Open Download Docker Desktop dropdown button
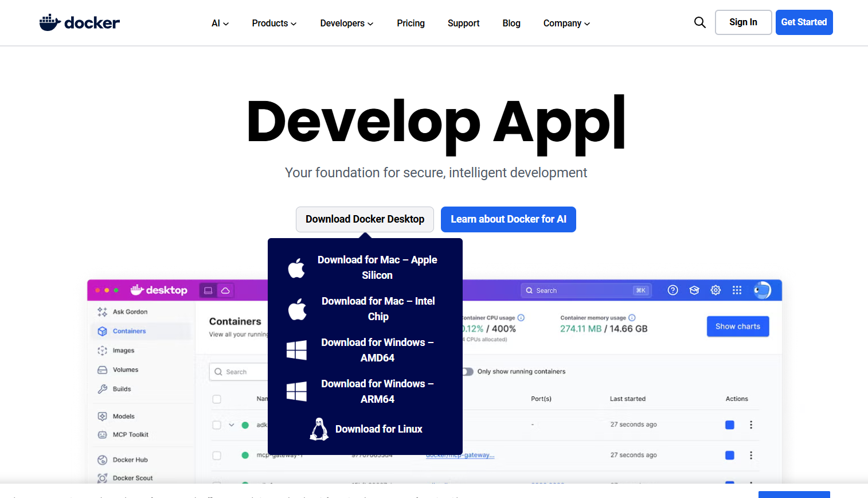 click(x=365, y=219)
